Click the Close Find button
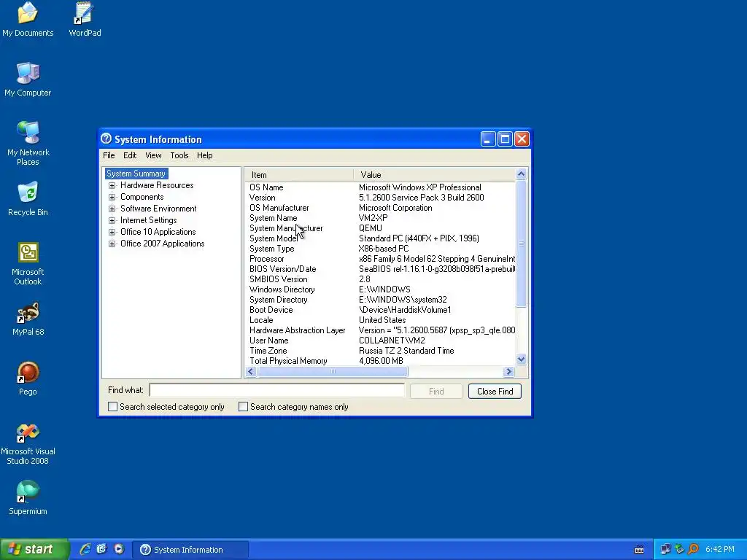Viewport: 747px width, 560px height. (x=495, y=391)
